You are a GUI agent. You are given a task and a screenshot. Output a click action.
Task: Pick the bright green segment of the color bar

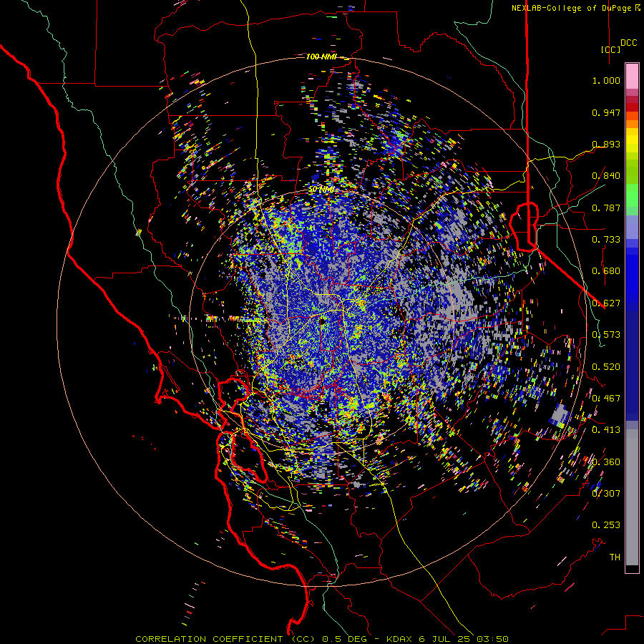(632, 195)
